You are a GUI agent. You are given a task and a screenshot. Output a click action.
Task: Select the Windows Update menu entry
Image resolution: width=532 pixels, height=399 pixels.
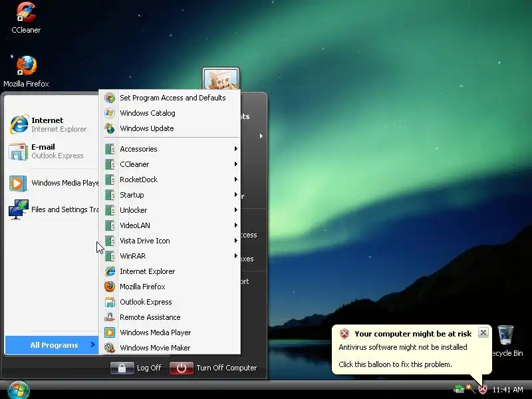(x=171, y=128)
